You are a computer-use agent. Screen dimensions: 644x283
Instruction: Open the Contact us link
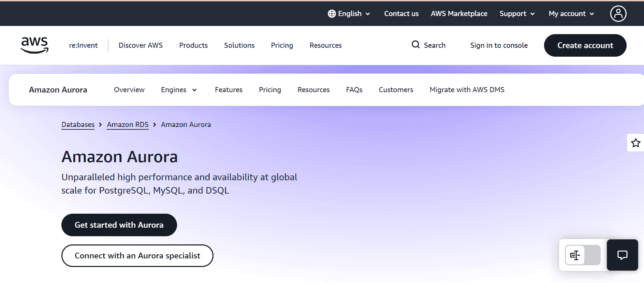401,14
